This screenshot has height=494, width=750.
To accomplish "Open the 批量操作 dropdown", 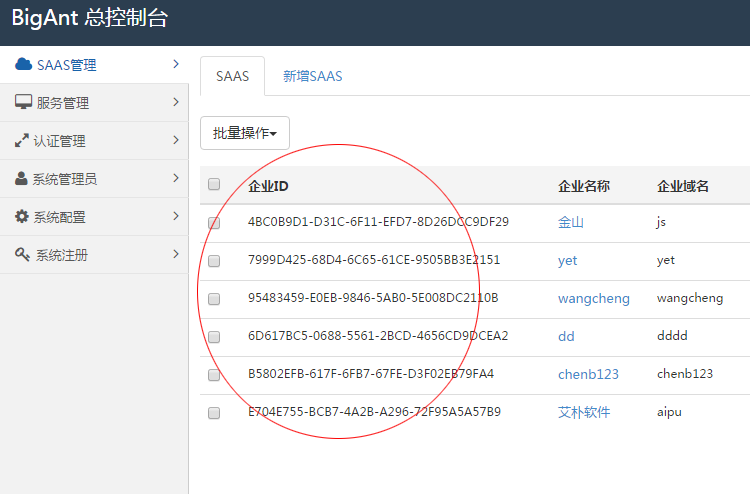I will tap(245, 133).
